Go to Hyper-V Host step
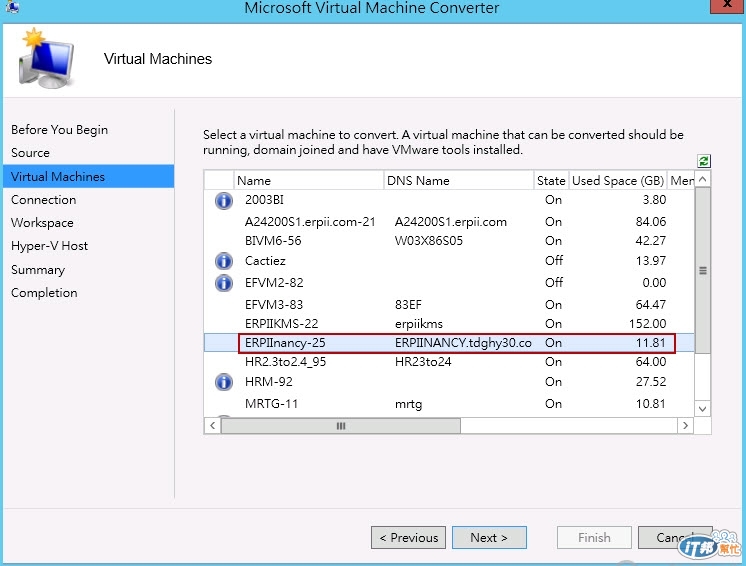The image size is (746, 566). click(49, 246)
